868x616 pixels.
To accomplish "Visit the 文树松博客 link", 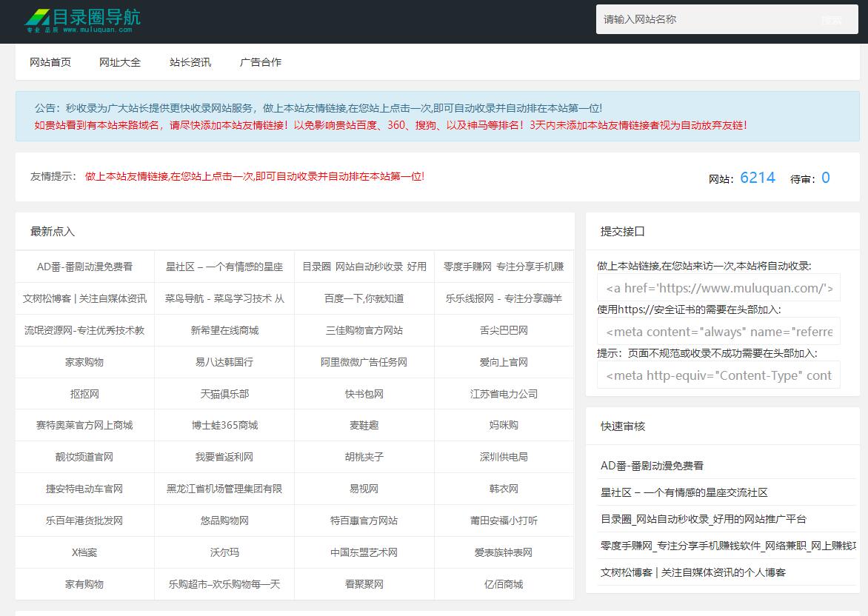I will click(x=84, y=298).
